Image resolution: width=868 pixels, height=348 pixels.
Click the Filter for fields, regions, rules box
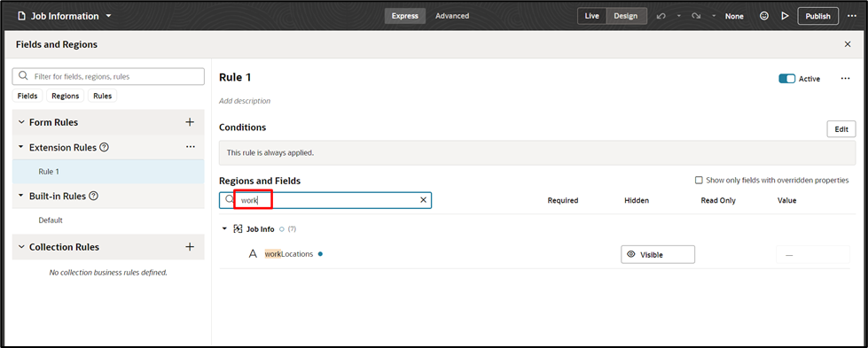(x=108, y=76)
